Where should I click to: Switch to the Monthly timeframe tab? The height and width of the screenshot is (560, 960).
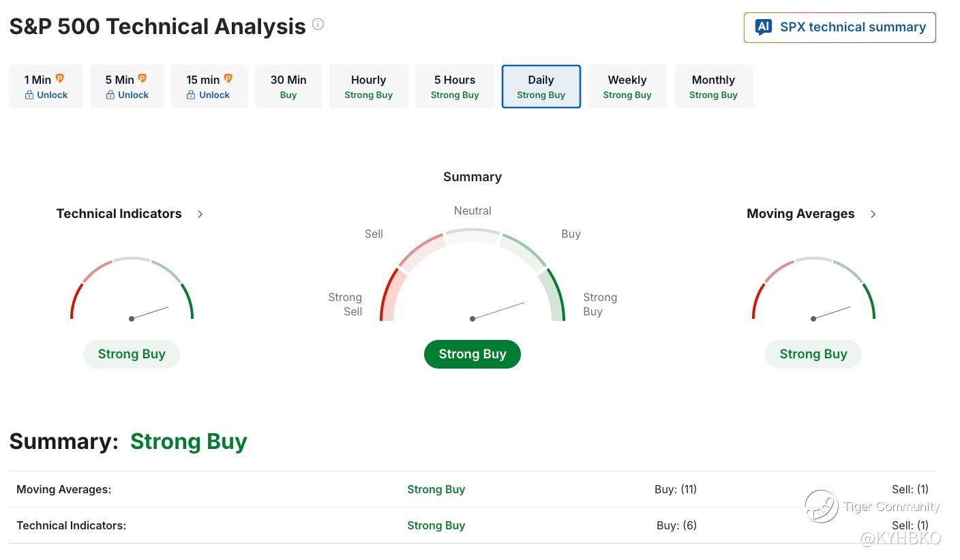pos(713,87)
